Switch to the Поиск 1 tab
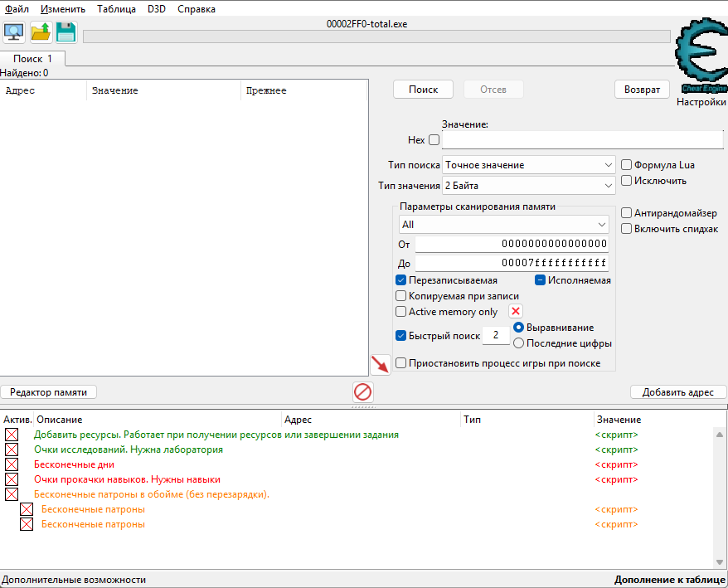The width and height of the screenshot is (728, 588). tap(32, 58)
